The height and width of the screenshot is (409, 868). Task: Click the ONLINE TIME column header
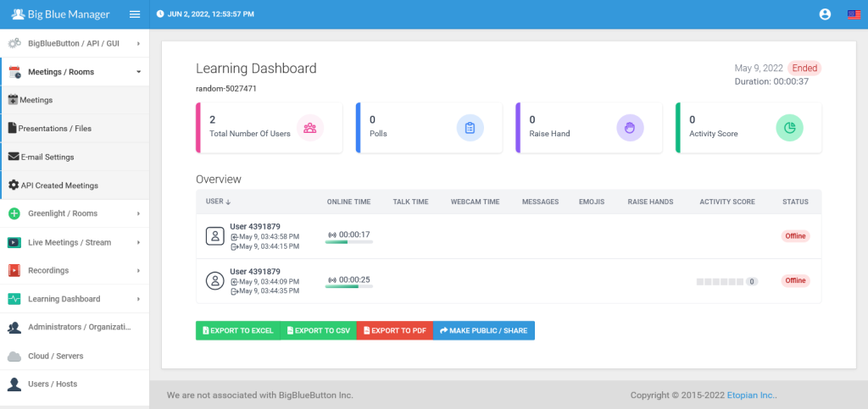(x=348, y=202)
